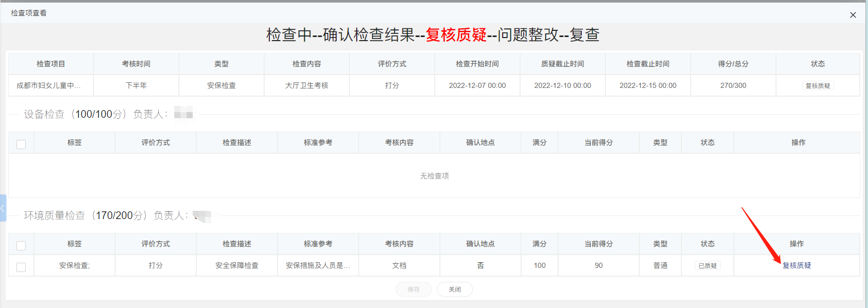The width and height of the screenshot is (868, 308).
Task: Click the 打分 cell in the 安保检查 row
Action: point(156,265)
